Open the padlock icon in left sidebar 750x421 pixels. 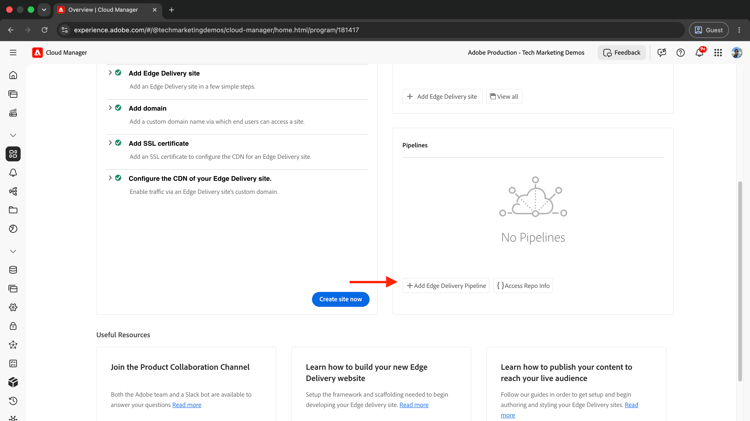pyautogui.click(x=13, y=326)
